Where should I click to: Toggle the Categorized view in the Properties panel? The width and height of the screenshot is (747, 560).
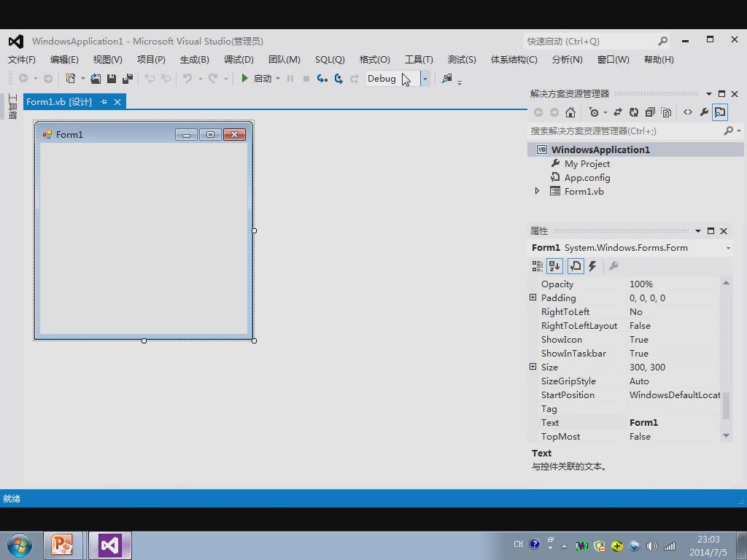(538, 266)
